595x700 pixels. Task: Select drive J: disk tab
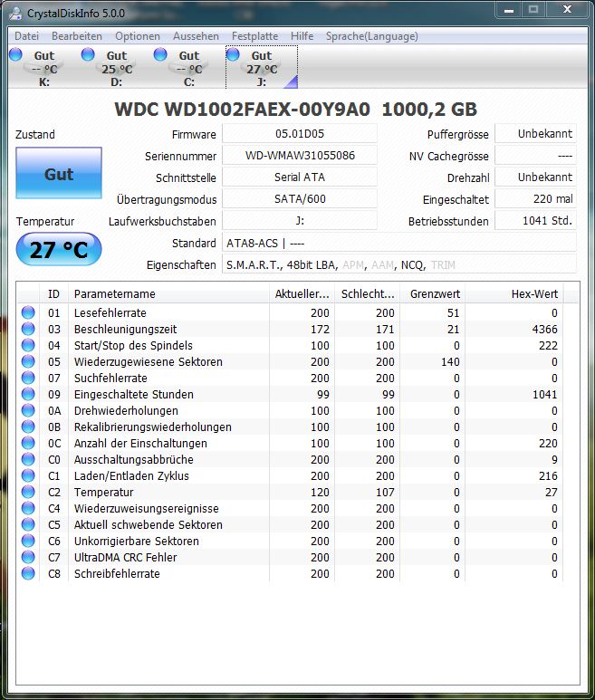point(262,68)
